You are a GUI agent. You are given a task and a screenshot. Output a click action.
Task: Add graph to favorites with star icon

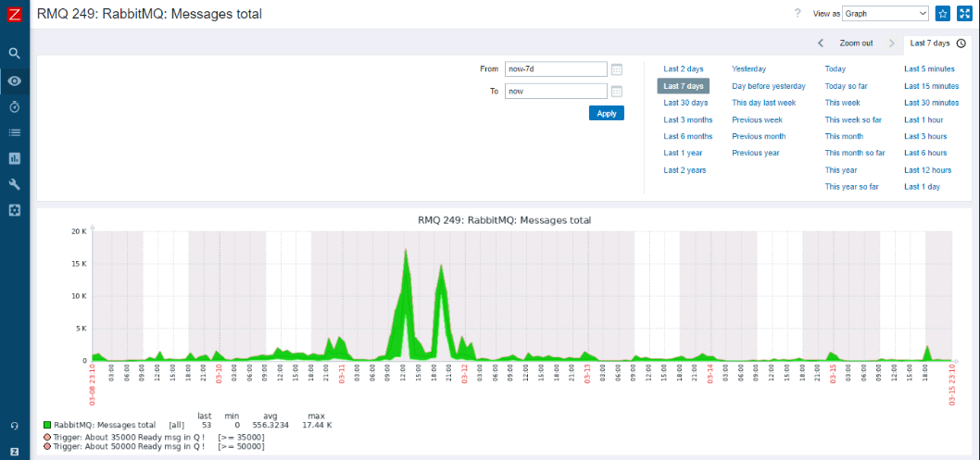(x=943, y=14)
